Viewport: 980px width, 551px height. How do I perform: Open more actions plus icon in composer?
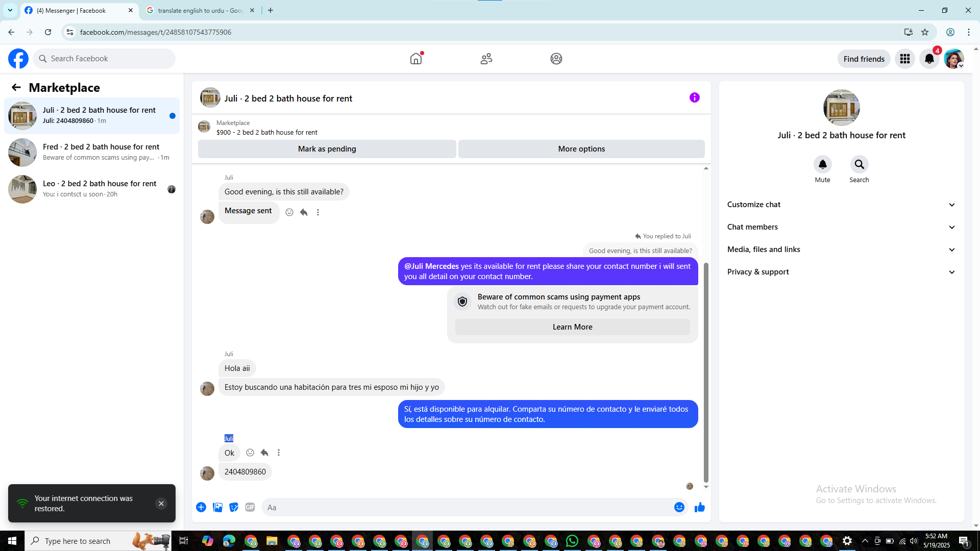(201, 507)
